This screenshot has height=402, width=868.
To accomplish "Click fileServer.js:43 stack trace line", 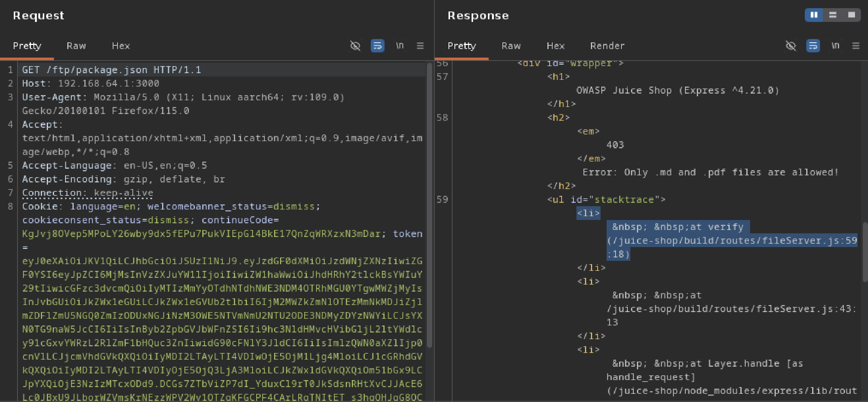I will pos(731,309).
